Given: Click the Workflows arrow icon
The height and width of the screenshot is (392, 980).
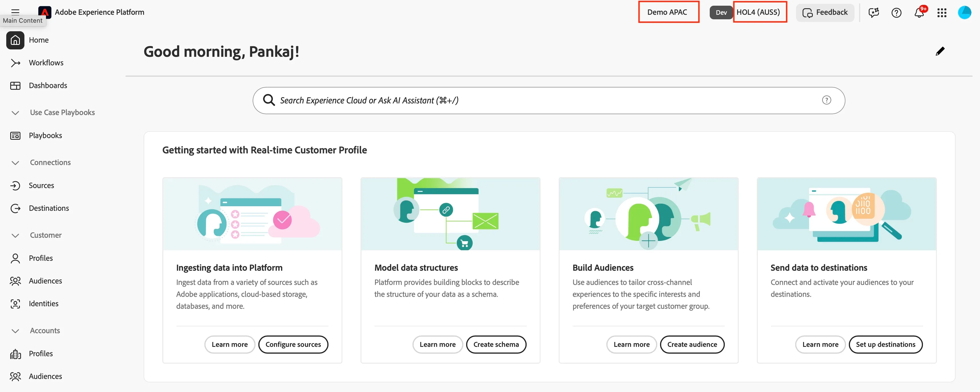Looking at the screenshot, I should click(x=15, y=63).
